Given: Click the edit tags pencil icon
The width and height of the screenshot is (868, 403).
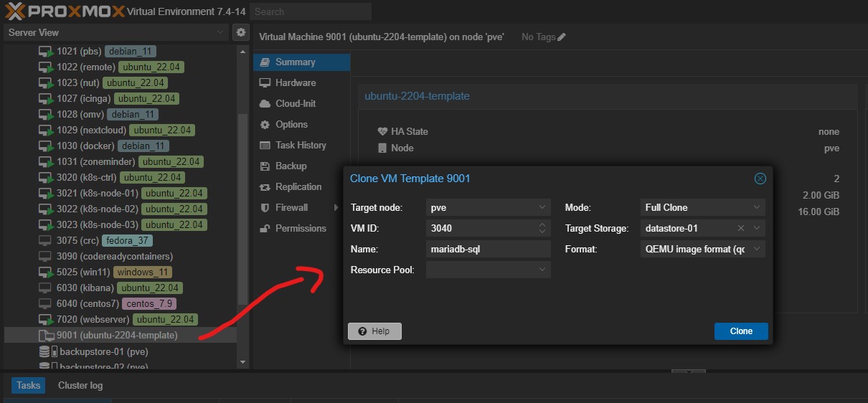Looking at the screenshot, I should point(562,37).
